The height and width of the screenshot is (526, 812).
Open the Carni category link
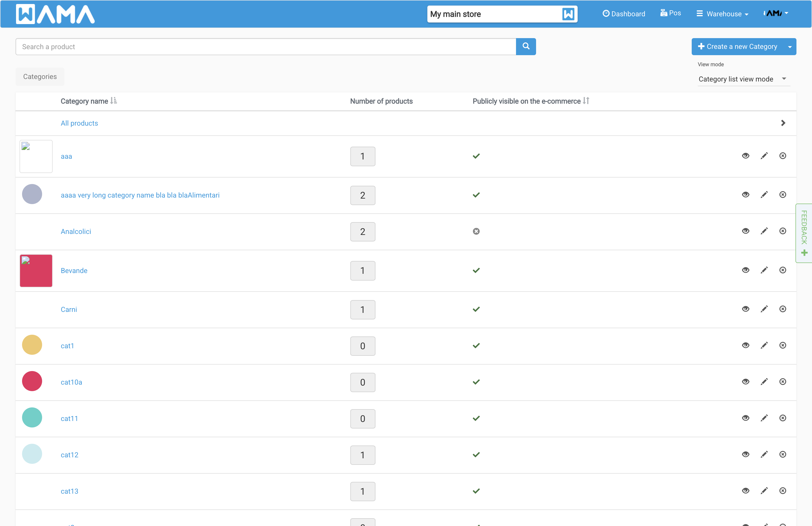69,309
